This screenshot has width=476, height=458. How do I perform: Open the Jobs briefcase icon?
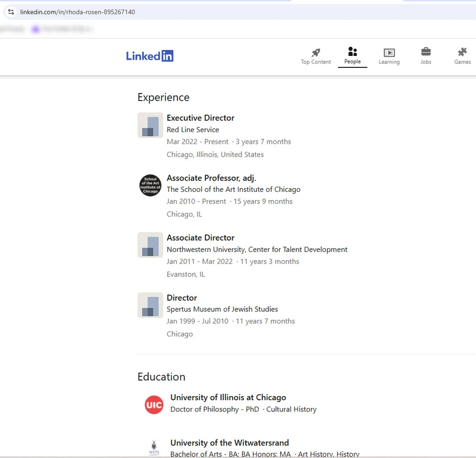[x=426, y=52]
